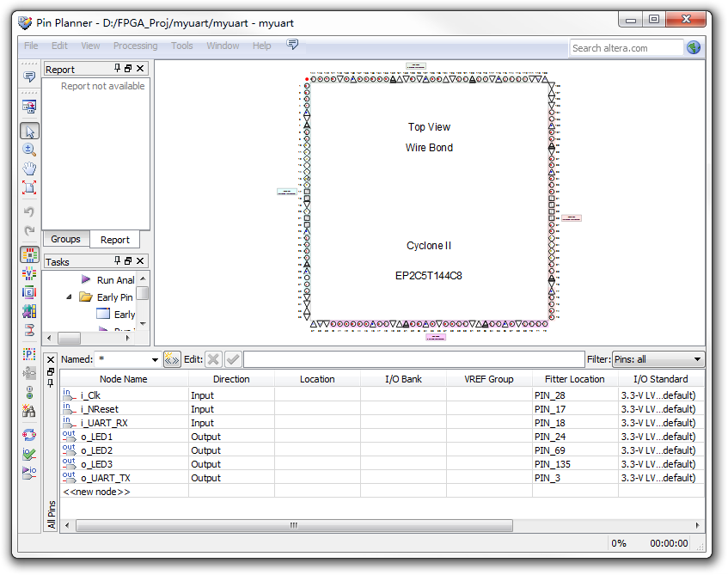The height and width of the screenshot is (575, 728).
Task: Float the Report panel with undock button
Action: click(x=129, y=69)
